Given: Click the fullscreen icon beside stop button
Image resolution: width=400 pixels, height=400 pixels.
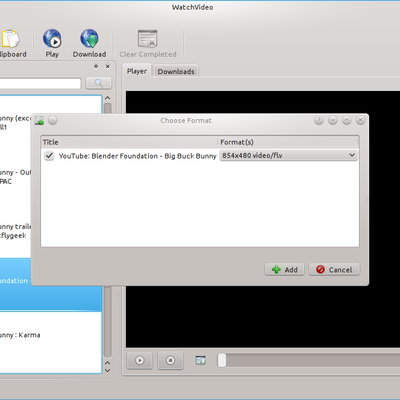Looking at the screenshot, I should click(200, 360).
